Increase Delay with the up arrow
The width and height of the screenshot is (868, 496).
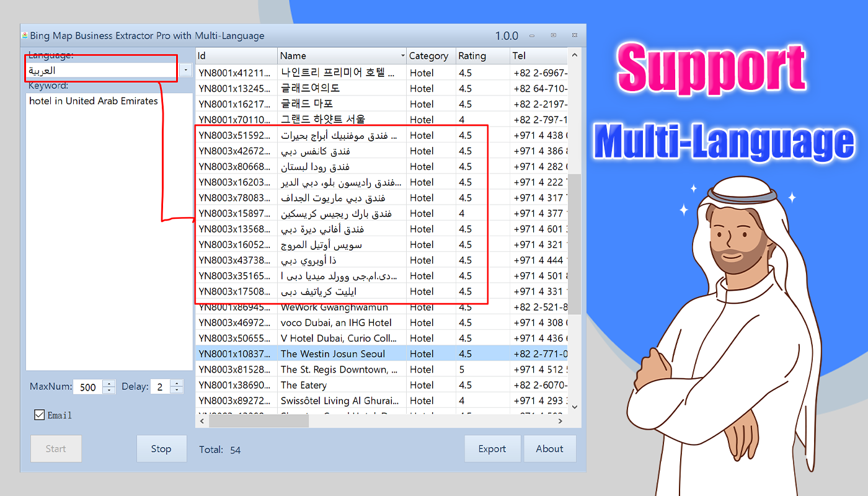point(177,383)
